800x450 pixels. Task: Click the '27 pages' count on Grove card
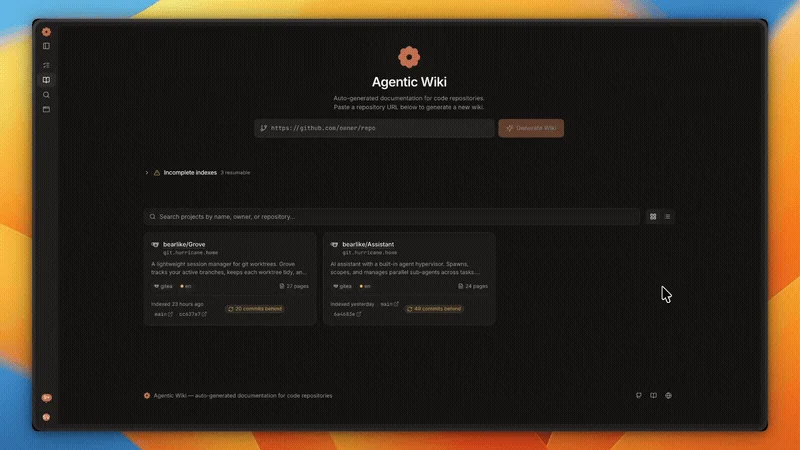294,286
